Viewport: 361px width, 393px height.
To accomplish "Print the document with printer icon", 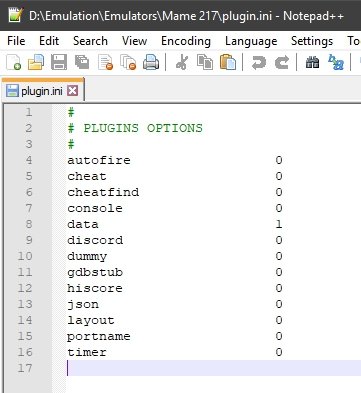I will [x=151, y=62].
